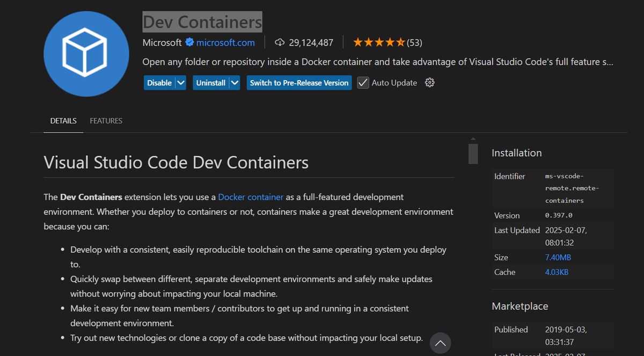This screenshot has width=644, height=356.
Task: Click the download count cloud icon
Action: click(280, 42)
